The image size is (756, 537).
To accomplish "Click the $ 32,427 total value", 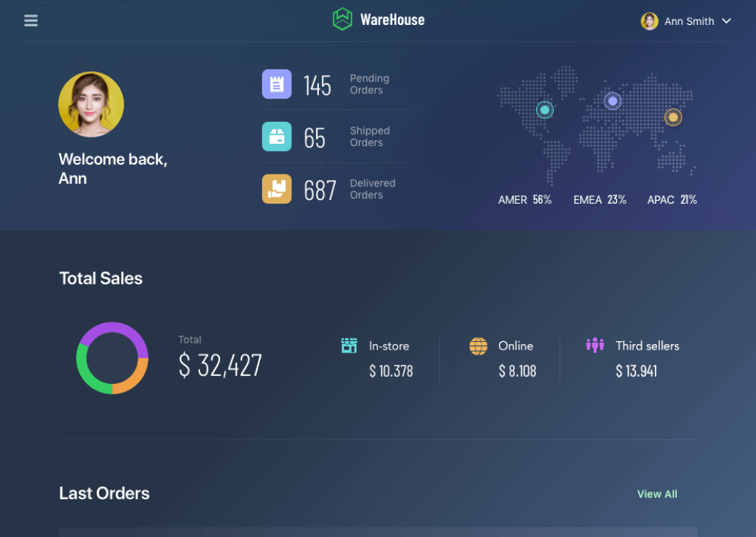I will click(x=220, y=365).
